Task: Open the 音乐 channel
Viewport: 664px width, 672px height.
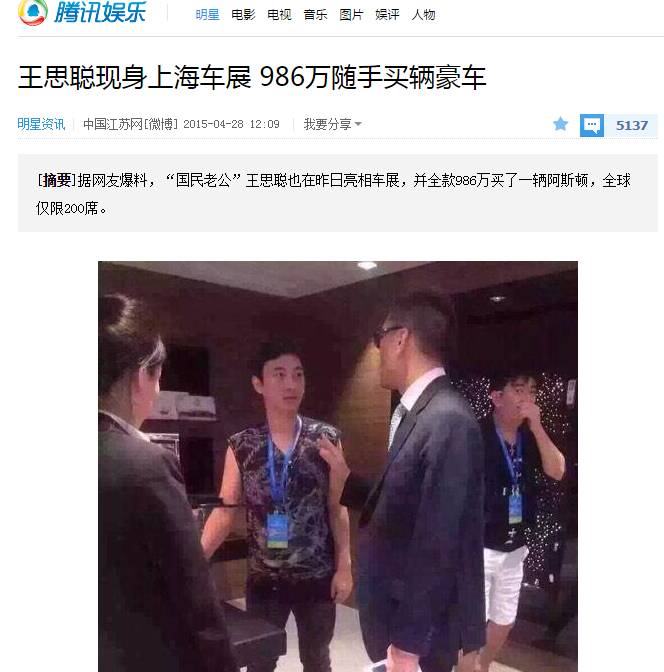Action: pos(315,15)
